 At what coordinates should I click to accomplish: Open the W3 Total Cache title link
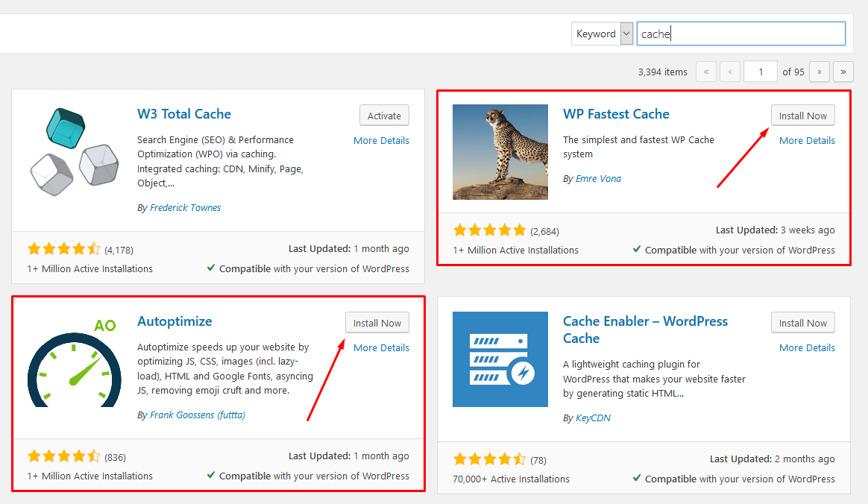(x=183, y=114)
